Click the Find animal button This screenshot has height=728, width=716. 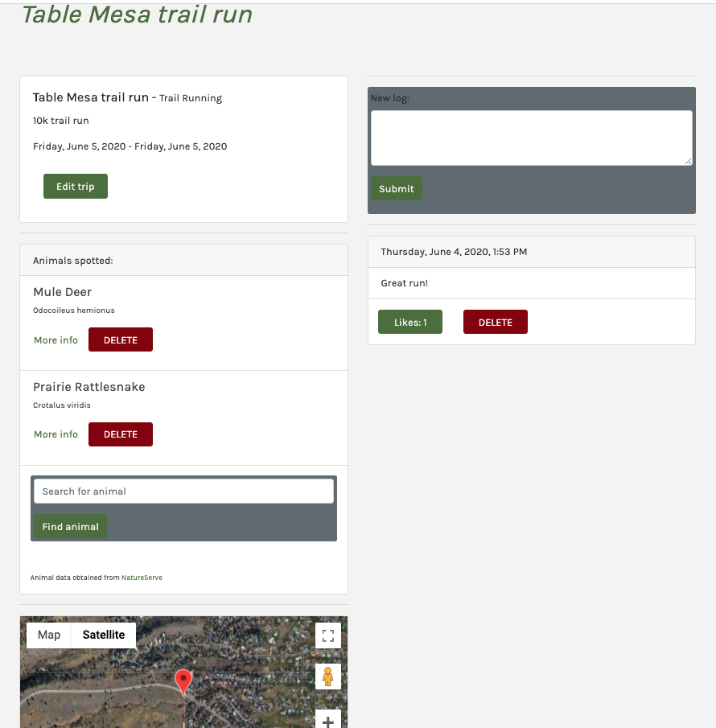pos(69,526)
